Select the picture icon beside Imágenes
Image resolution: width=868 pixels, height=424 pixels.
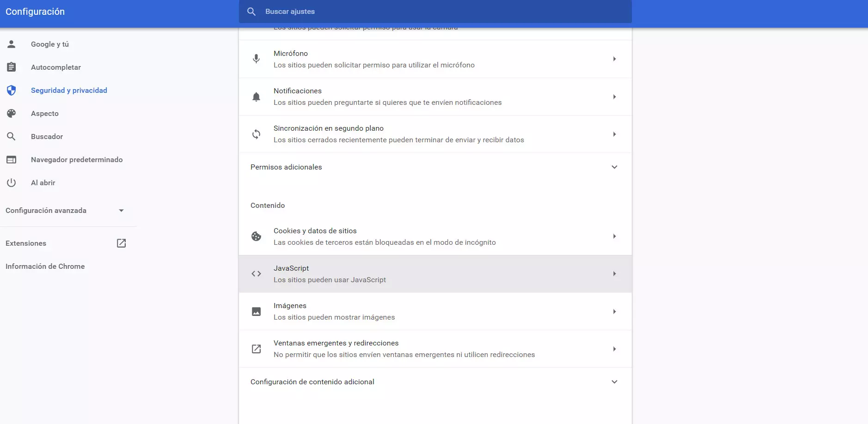point(257,311)
